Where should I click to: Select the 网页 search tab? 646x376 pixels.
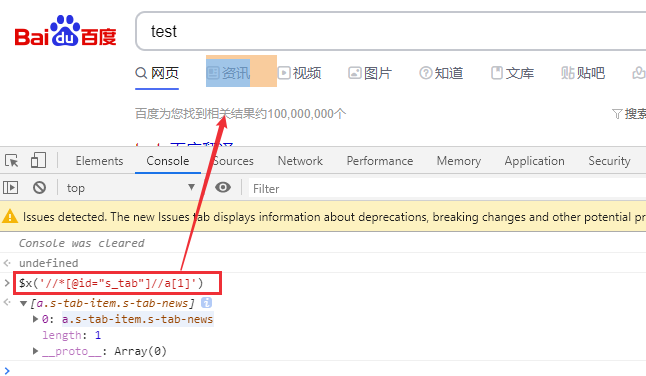point(157,73)
